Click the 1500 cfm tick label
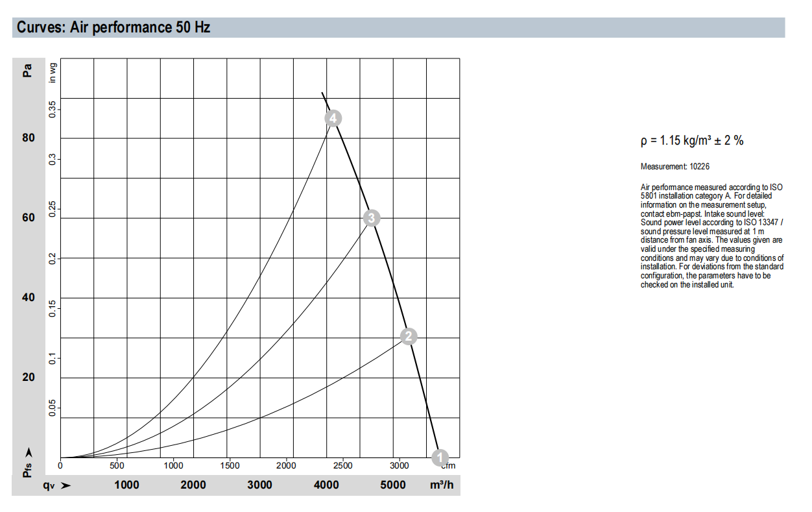Image resolution: width=812 pixels, height=512 pixels. (230, 465)
